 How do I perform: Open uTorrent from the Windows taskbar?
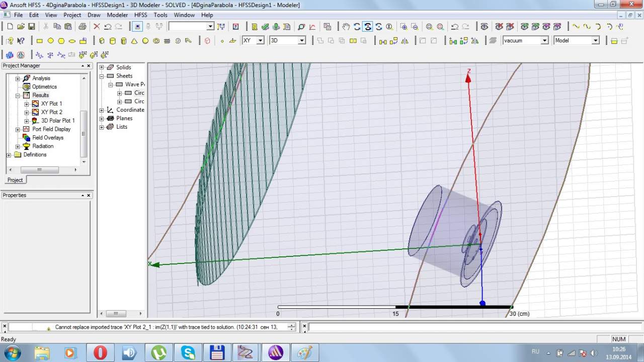pyautogui.click(x=159, y=352)
